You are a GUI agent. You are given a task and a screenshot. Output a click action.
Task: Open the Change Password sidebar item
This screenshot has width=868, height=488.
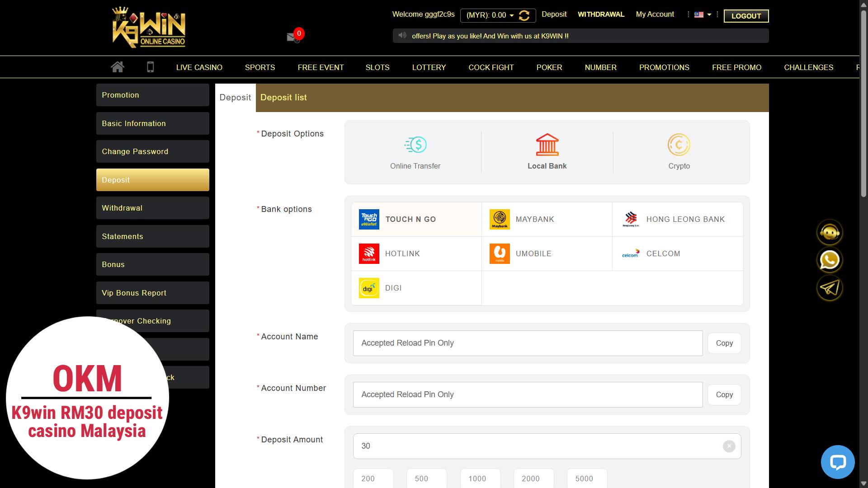(x=153, y=151)
